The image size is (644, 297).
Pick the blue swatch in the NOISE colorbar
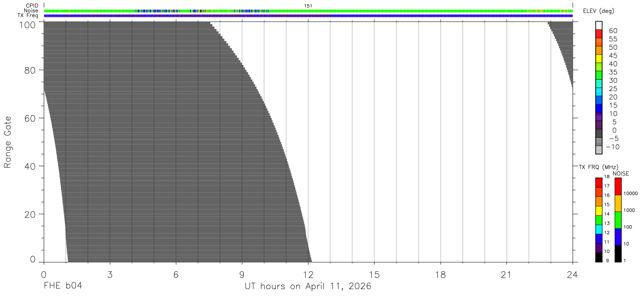tap(618, 237)
